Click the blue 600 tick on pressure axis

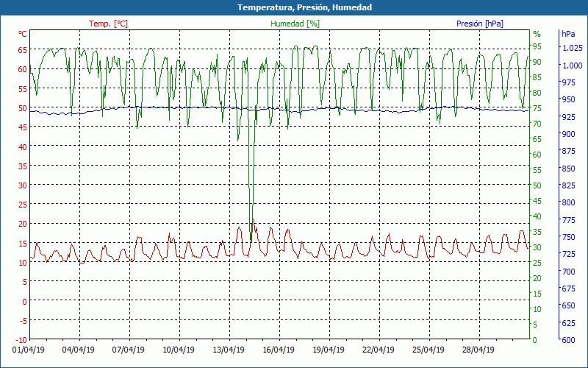(x=568, y=340)
